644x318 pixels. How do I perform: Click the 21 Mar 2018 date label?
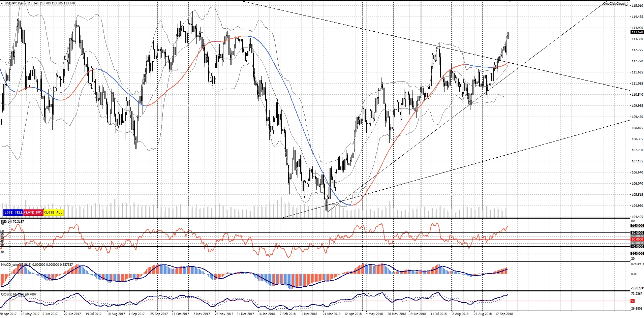click(x=331, y=314)
